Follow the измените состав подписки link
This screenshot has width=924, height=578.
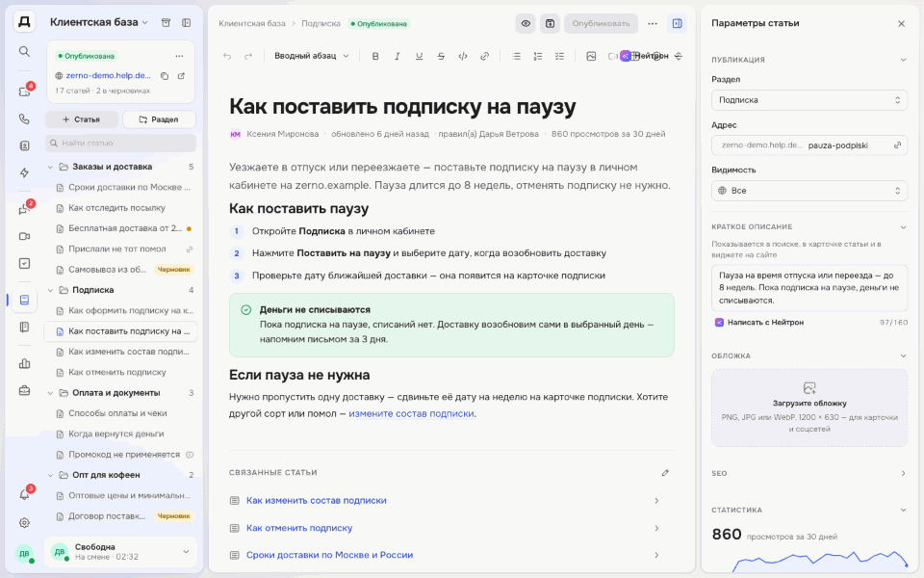click(x=411, y=414)
